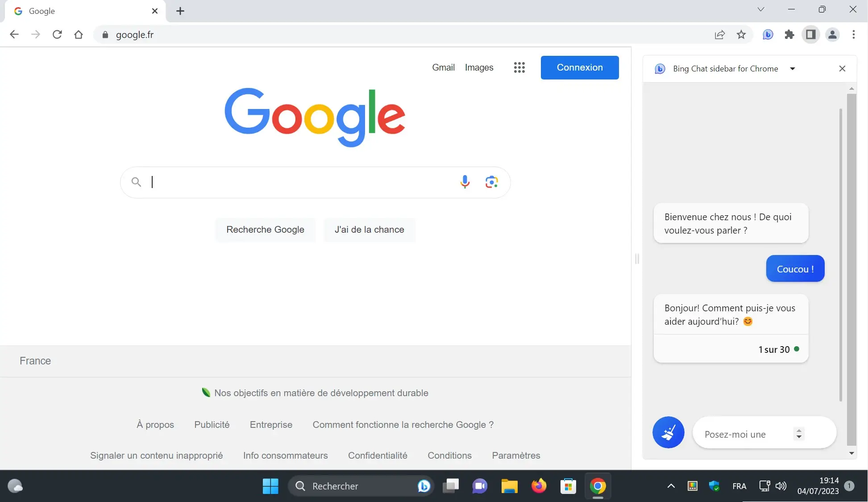Open the volume tray icon
This screenshot has width=868, height=502.
coord(781,486)
